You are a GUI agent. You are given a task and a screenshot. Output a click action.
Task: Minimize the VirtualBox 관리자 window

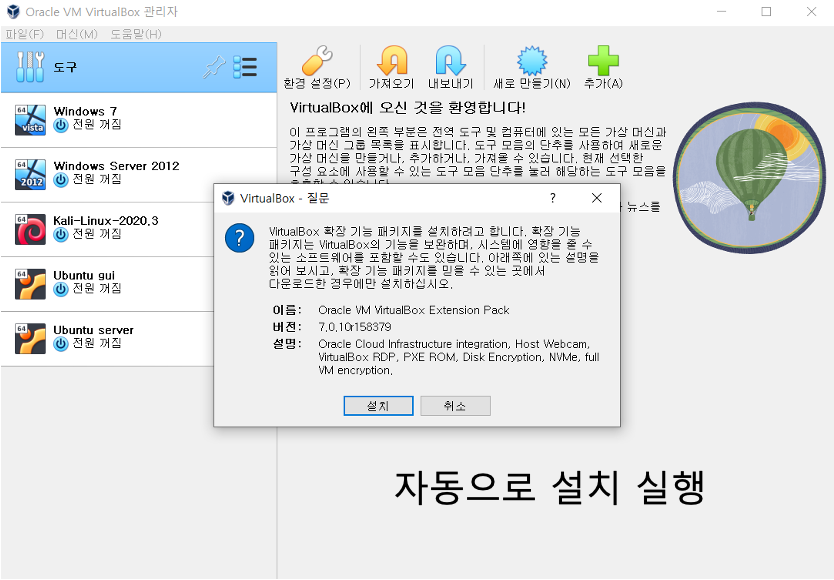(x=721, y=12)
